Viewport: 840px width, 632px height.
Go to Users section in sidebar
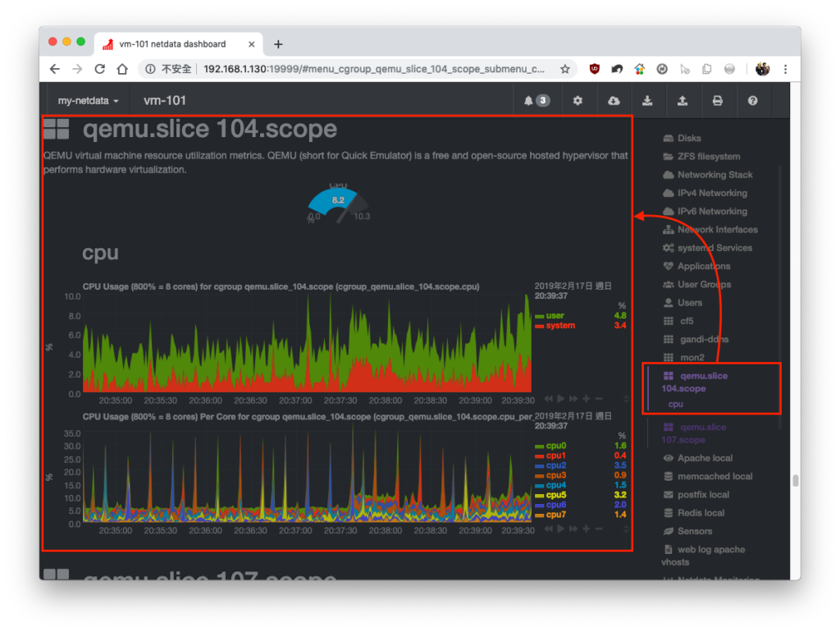(x=682, y=303)
